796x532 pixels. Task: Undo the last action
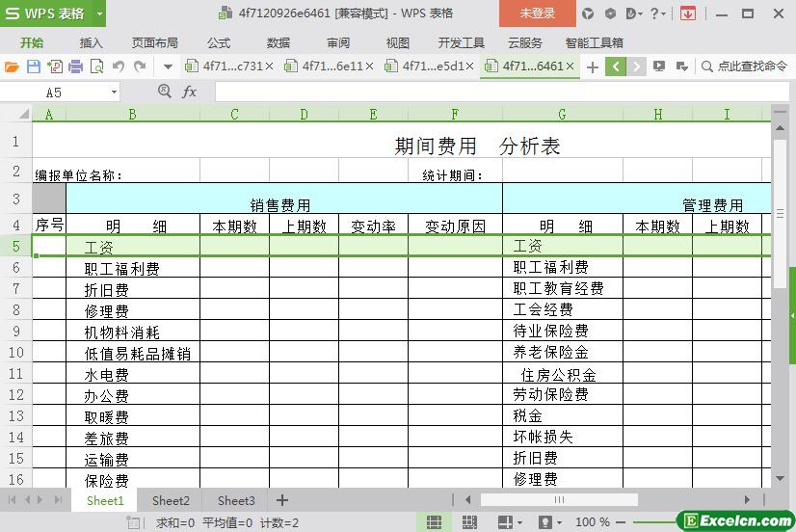click(119, 66)
